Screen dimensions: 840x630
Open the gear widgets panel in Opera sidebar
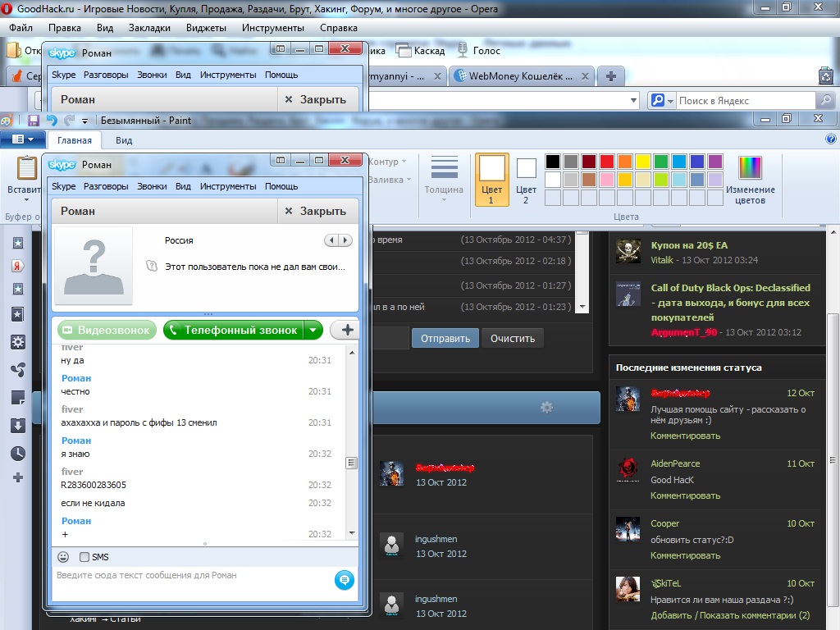pos(18,342)
